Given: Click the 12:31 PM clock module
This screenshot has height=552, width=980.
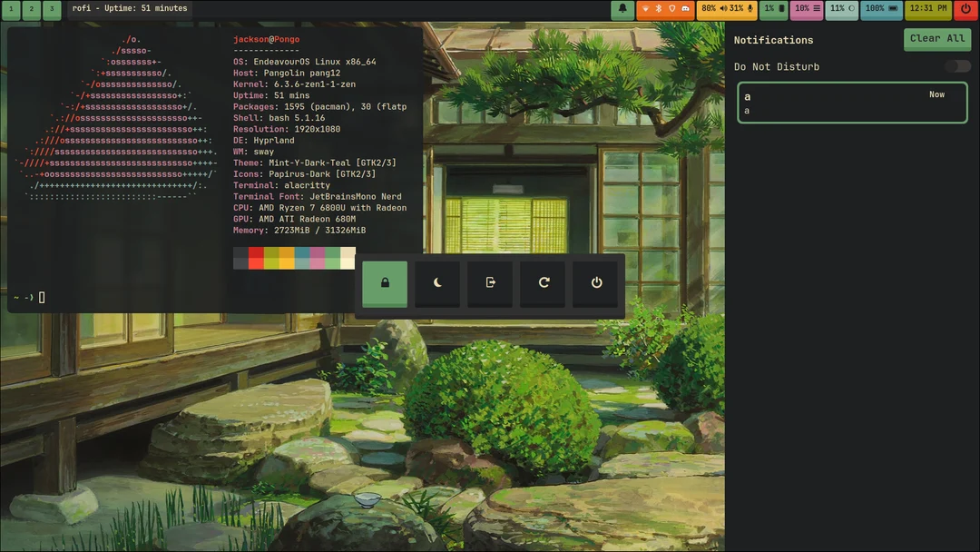Looking at the screenshot, I should [927, 9].
